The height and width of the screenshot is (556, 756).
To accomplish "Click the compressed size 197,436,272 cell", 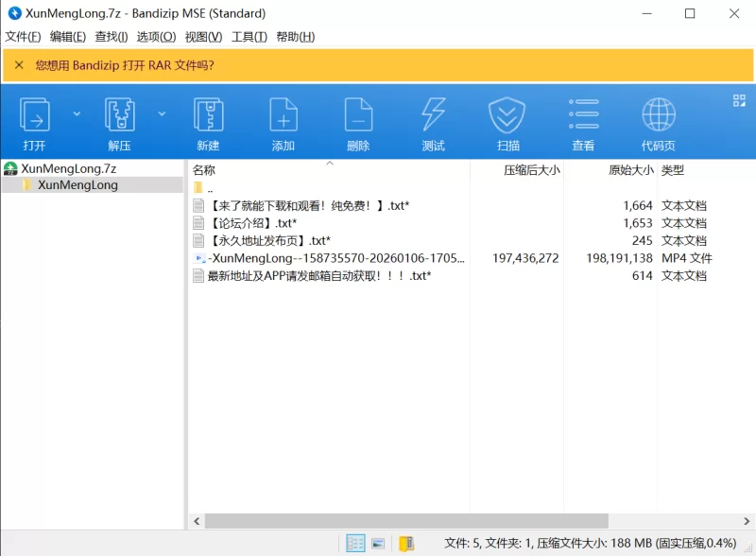I will click(525, 258).
